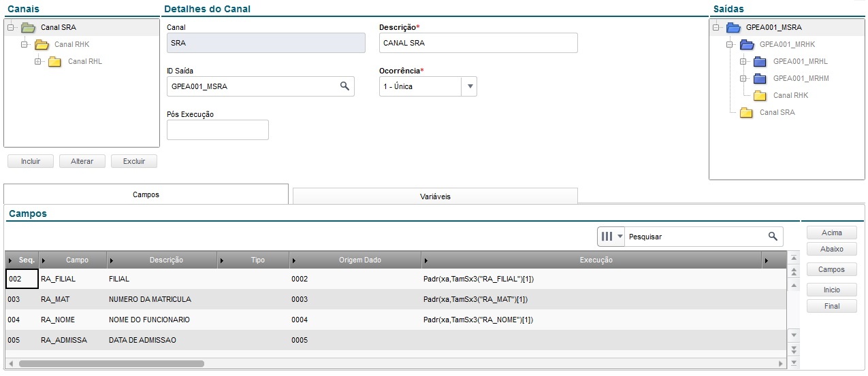Click the Pesquisar search magnifier icon
Screen dimensions: 868x376
(x=773, y=237)
